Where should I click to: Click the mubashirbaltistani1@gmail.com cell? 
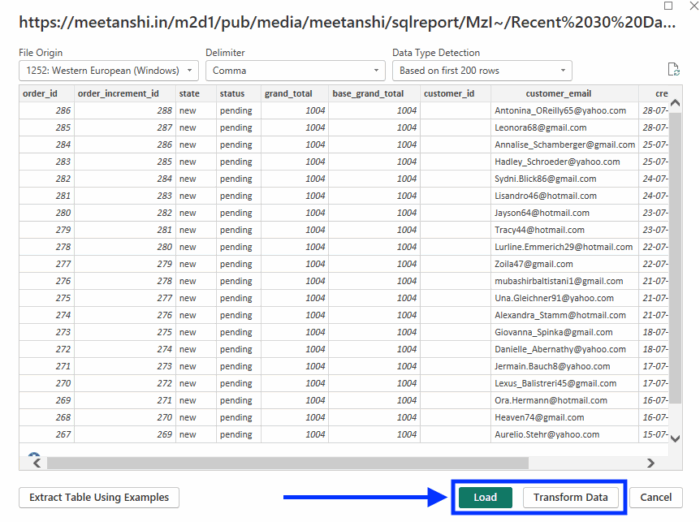coord(564,280)
